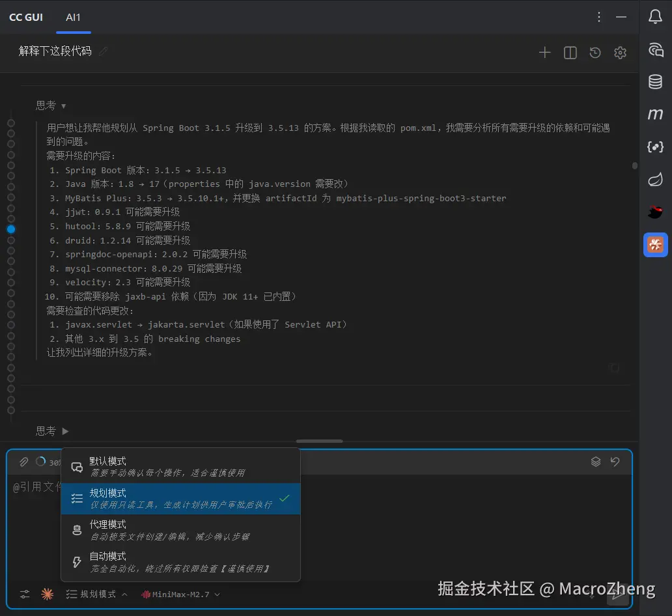The height and width of the screenshot is (616, 672).
Task: Minimize the CC GUI tool window
Action: (x=621, y=17)
